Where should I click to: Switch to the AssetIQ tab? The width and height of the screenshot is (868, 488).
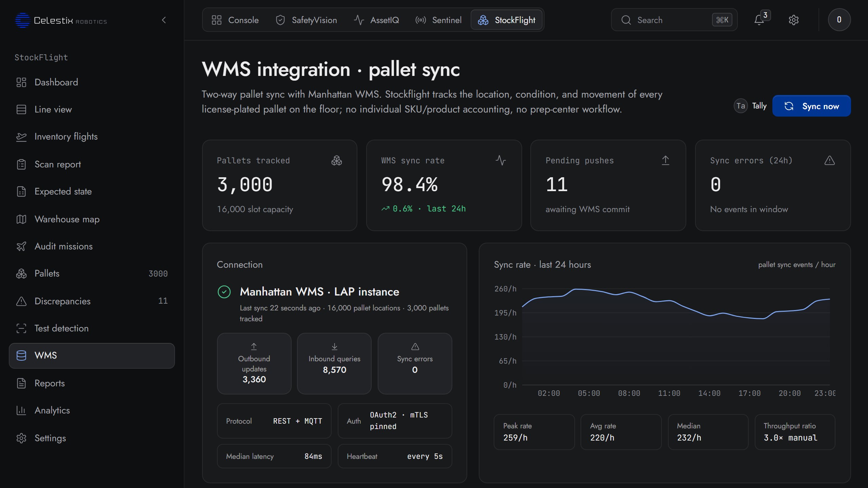coord(376,20)
